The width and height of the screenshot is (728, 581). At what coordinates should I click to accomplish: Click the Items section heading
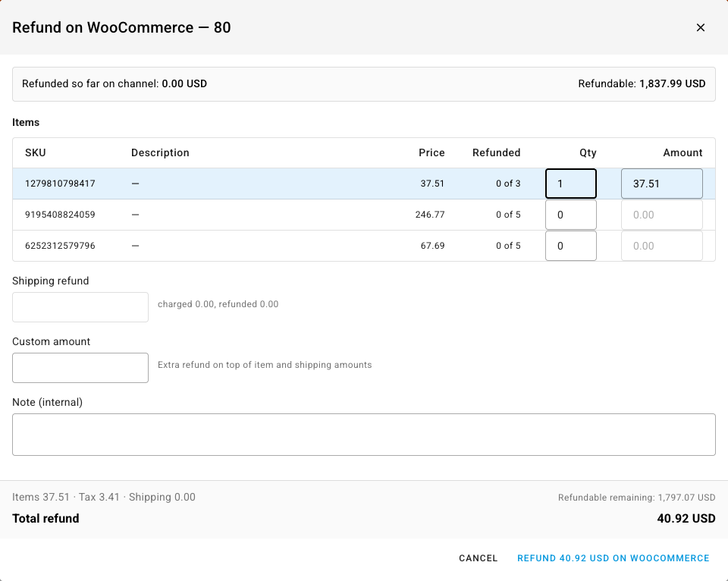(26, 122)
